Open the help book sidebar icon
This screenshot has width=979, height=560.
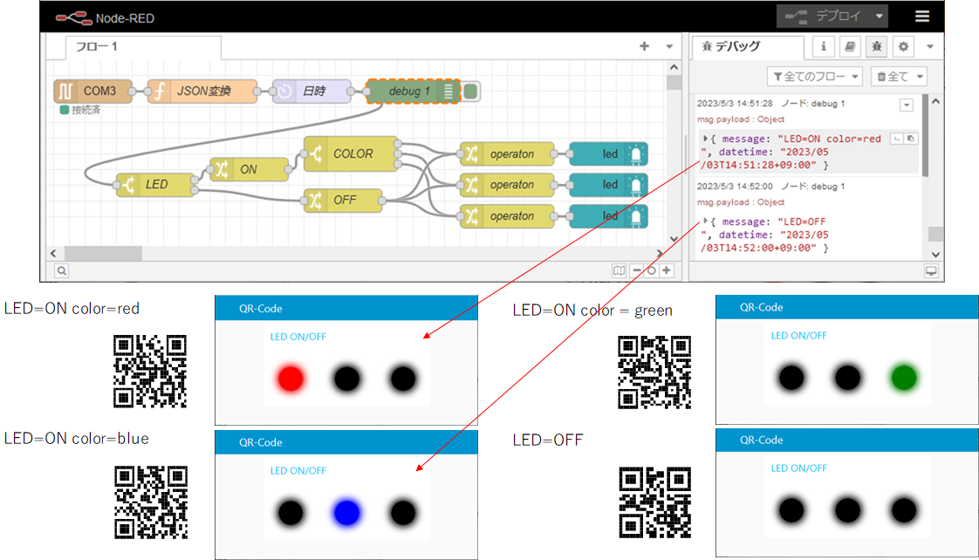(x=850, y=46)
